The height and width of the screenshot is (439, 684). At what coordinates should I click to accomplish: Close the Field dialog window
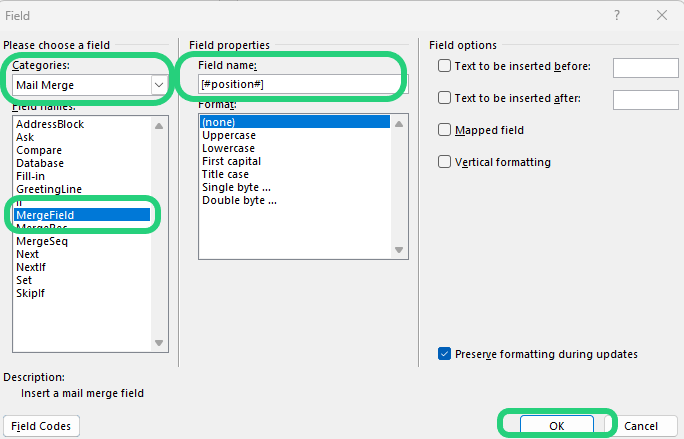(661, 15)
